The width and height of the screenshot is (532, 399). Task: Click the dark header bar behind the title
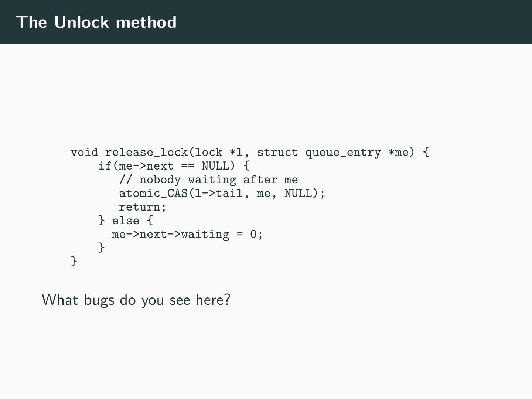point(332,22)
